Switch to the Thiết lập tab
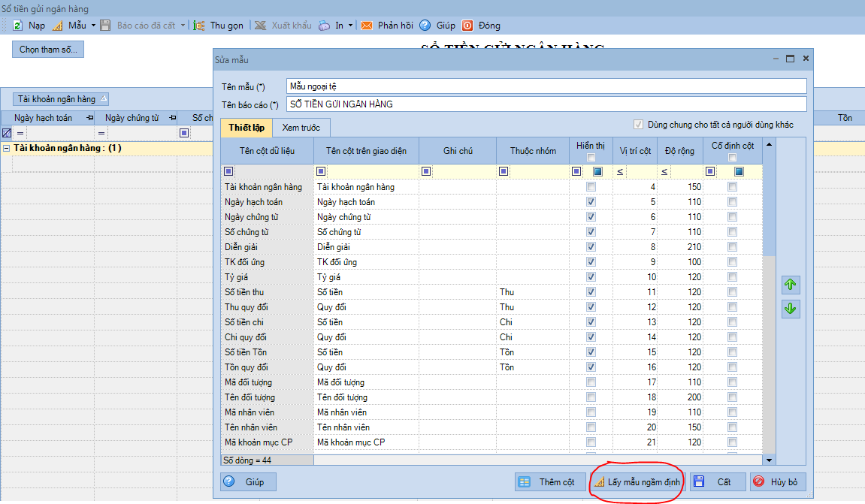Viewport: 865px width, 504px height. [246, 128]
